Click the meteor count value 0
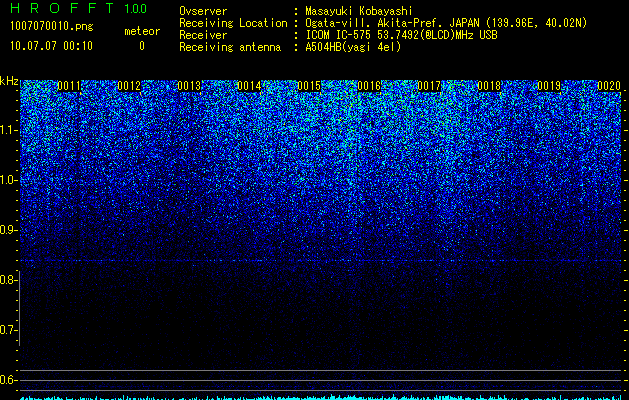This screenshot has width=629, height=400. (142, 46)
